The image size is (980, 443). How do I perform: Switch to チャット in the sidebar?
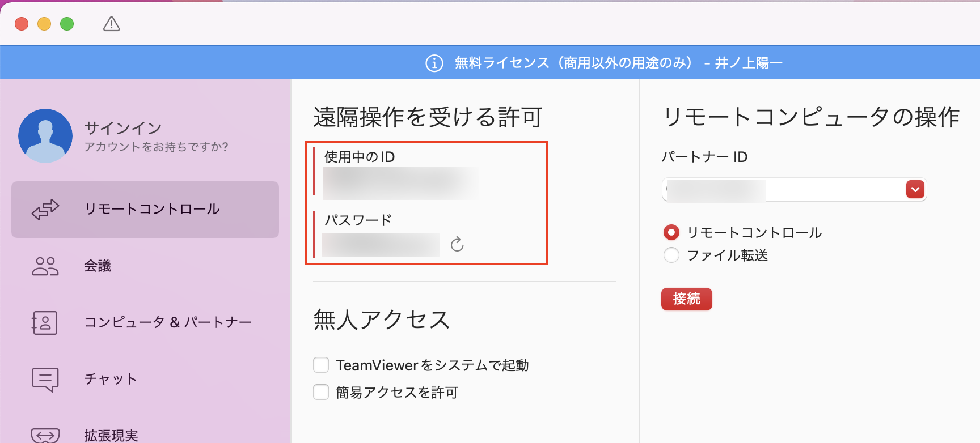point(111,379)
